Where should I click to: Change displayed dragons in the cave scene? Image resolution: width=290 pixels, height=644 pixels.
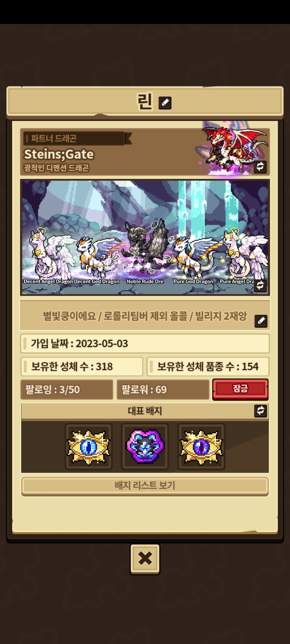[x=260, y=285]
